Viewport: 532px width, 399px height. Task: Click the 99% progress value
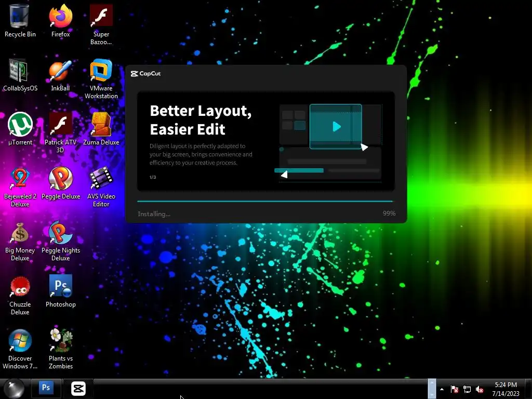(x=389, y=214)
